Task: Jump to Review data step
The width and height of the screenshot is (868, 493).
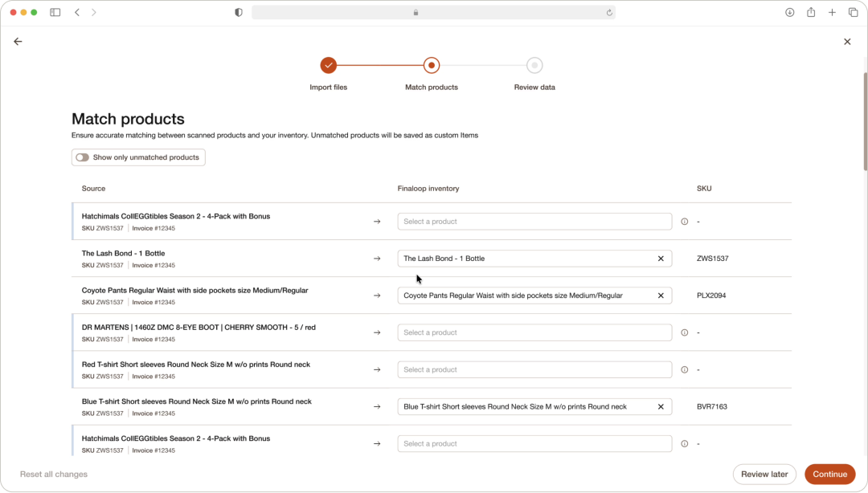Action: 534,65
